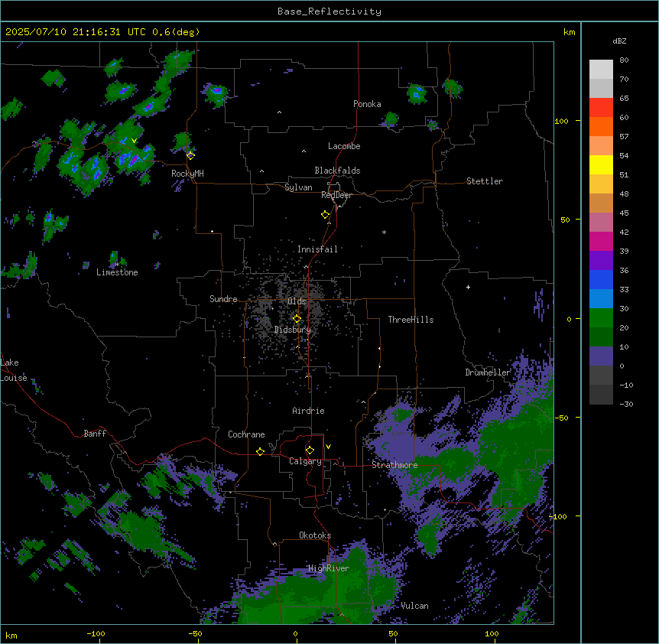Click the magenta 42 dBZ legend swatch
This screenshot has width=659, height=644.
click(601, 241)
